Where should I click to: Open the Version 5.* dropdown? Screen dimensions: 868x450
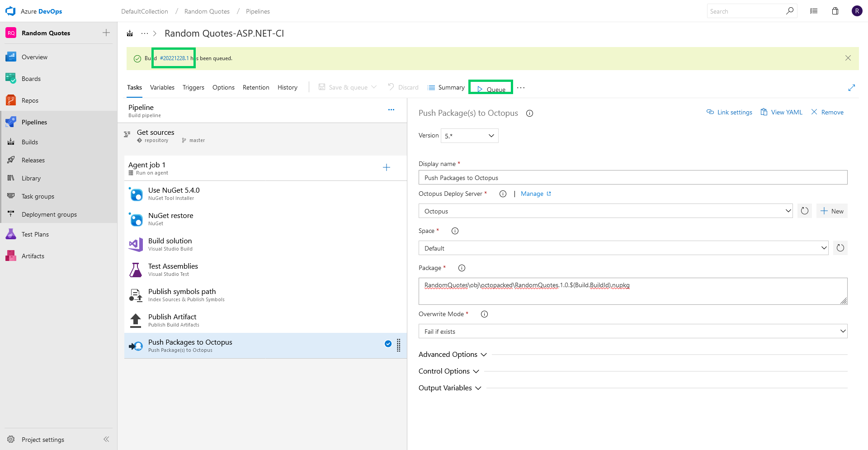coord(469,136)
